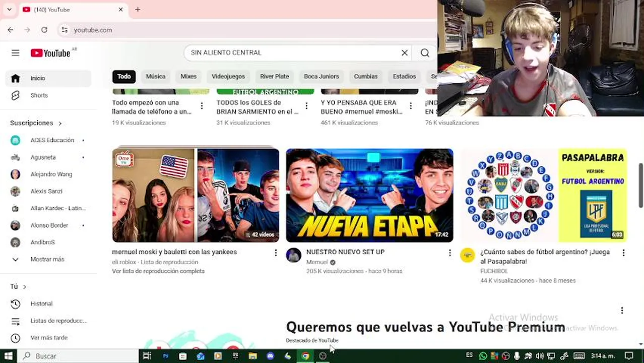Open options for 'Y YO PENSABA QUE ERA BUENO'

411,106
